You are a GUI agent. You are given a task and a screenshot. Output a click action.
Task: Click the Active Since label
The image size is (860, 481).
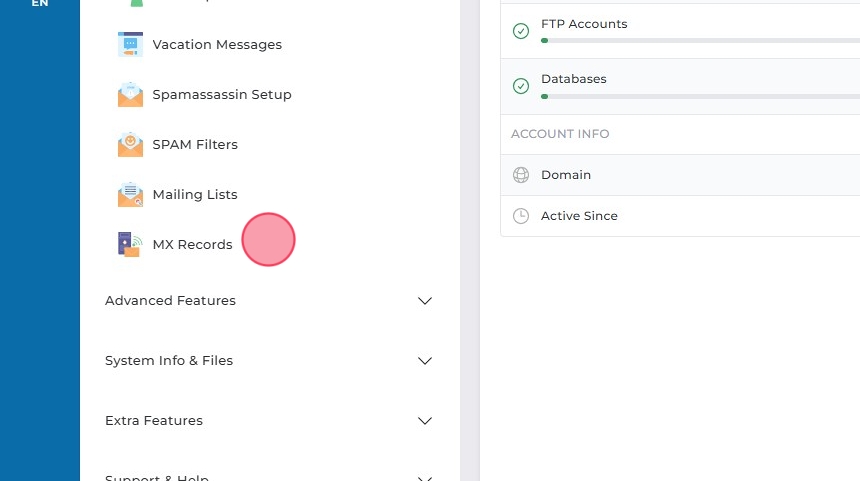579,216
